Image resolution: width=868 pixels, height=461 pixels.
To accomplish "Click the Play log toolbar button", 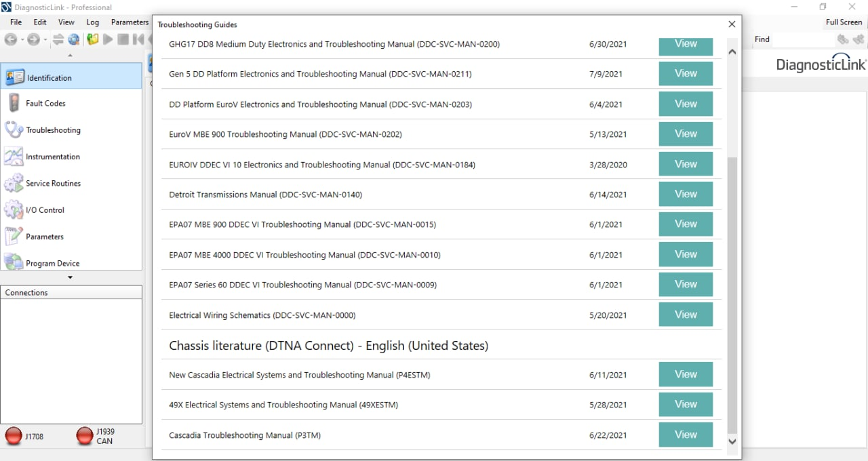I will 108,39.
